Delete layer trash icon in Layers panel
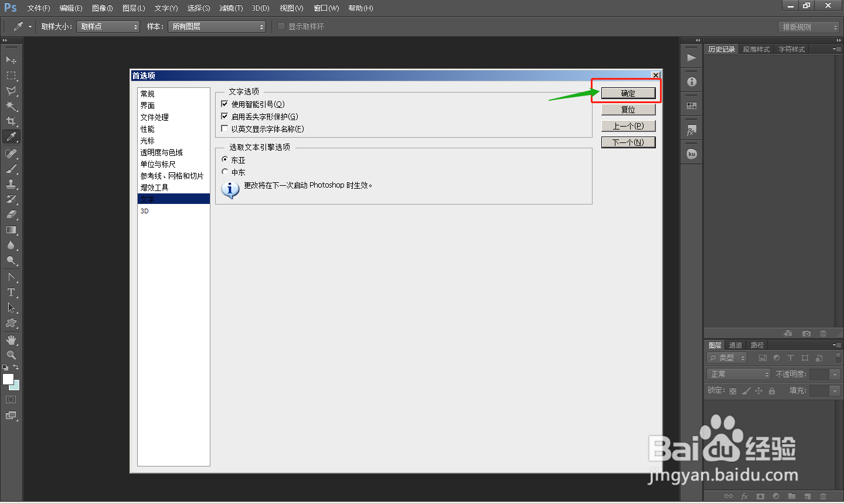 [823, 496]
